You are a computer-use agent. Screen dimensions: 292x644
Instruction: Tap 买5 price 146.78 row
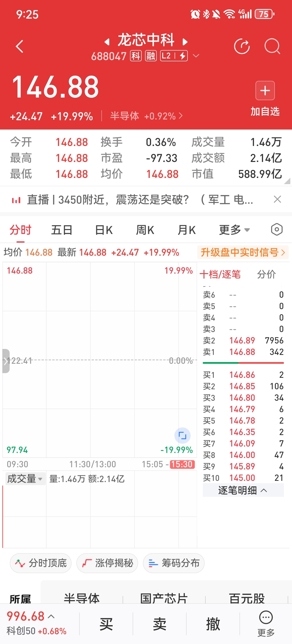tap(243, 421)
